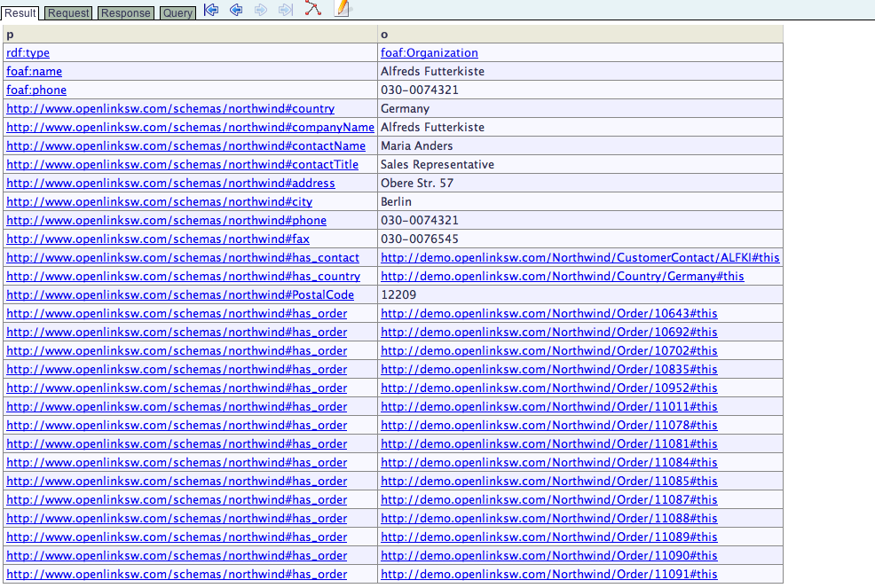The image size is (875, 588).
Task: Click the back arrow navigation icon
Action: click(x=236, y=10)
